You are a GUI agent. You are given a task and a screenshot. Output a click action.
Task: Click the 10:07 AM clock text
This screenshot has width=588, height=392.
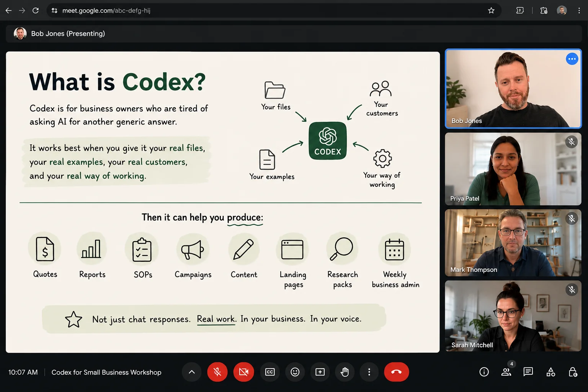(x=23, y=372)
